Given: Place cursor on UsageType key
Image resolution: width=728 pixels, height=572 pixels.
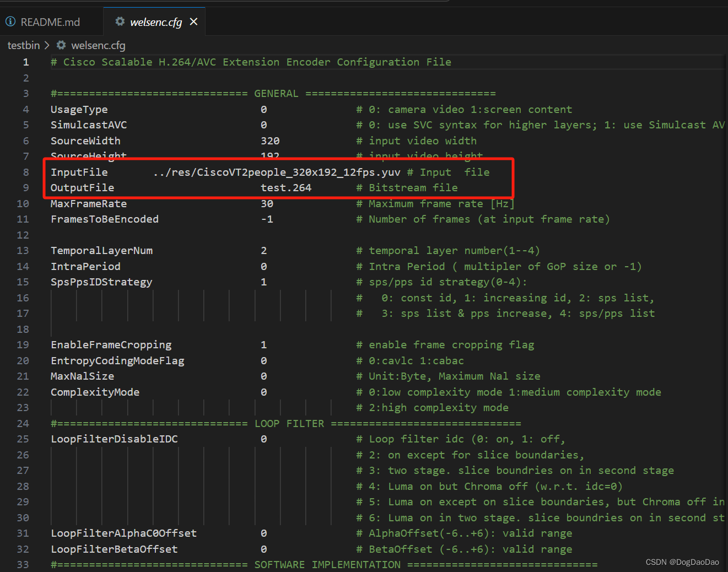Looking at the screenshot, I should point(79,110).
